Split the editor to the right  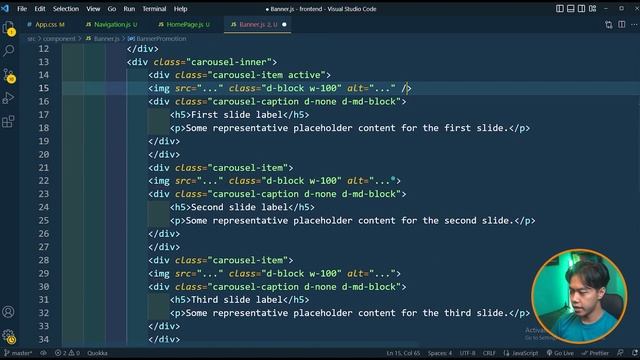coord(621,24)
